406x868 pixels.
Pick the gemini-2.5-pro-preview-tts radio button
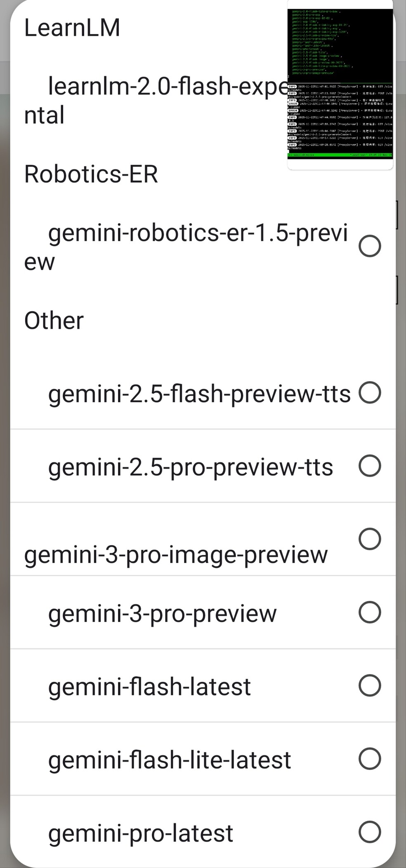[370, 466]
